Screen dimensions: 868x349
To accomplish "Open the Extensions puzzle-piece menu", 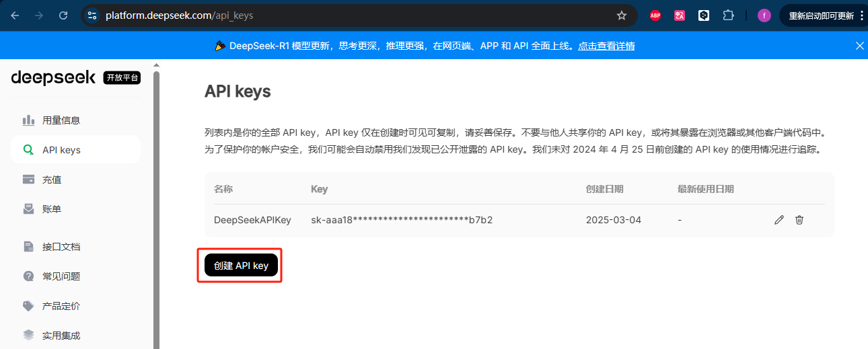I will 728,15.
